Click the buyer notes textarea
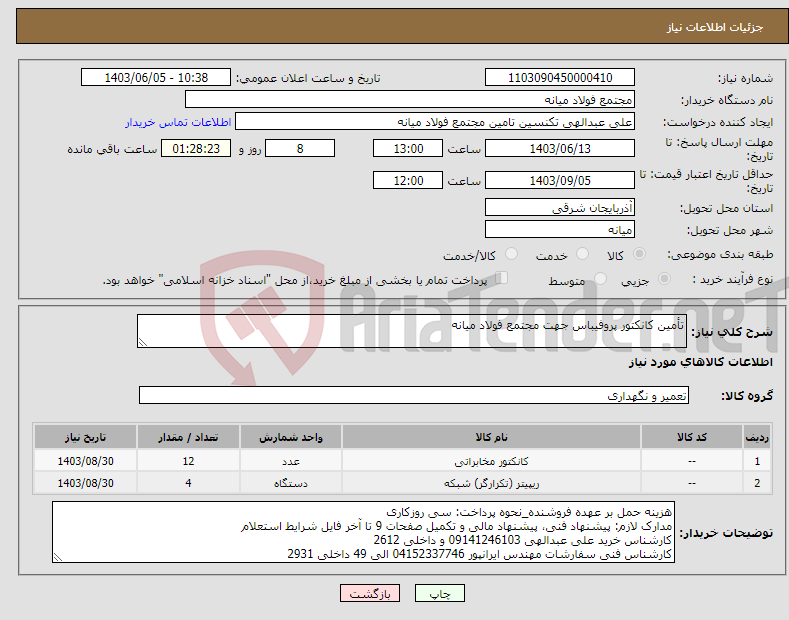Viewport: 789px width, 620px height. pos(363,532)
